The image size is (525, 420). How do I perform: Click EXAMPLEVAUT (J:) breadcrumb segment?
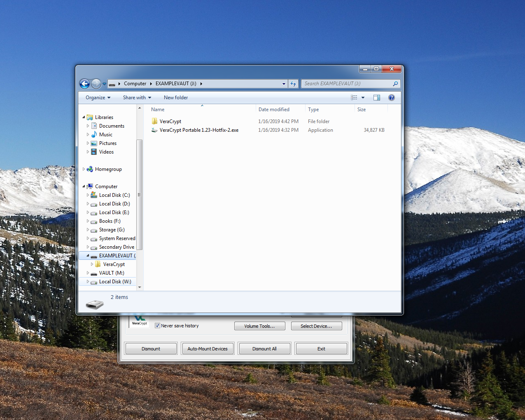[176, 84]
